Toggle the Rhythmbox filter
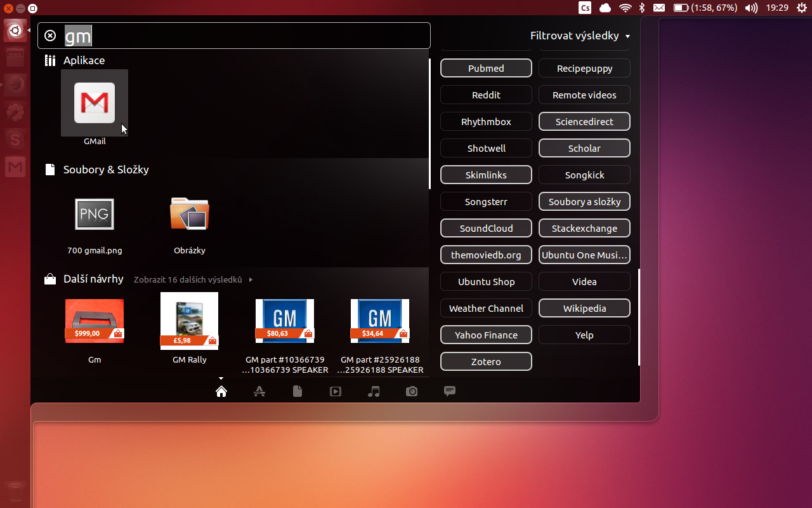 coord(486,121)
